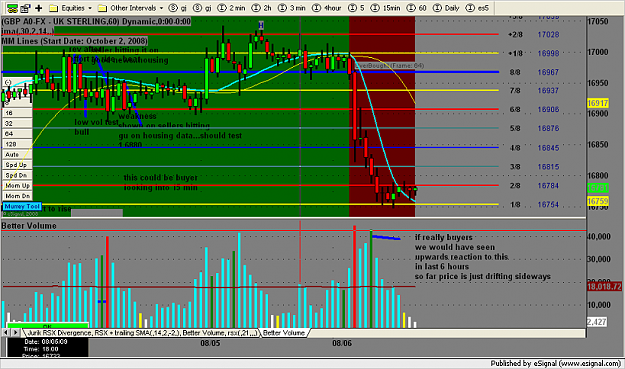
Task: Click the 08/06 date axis label
Action: [x=342, y=343]
